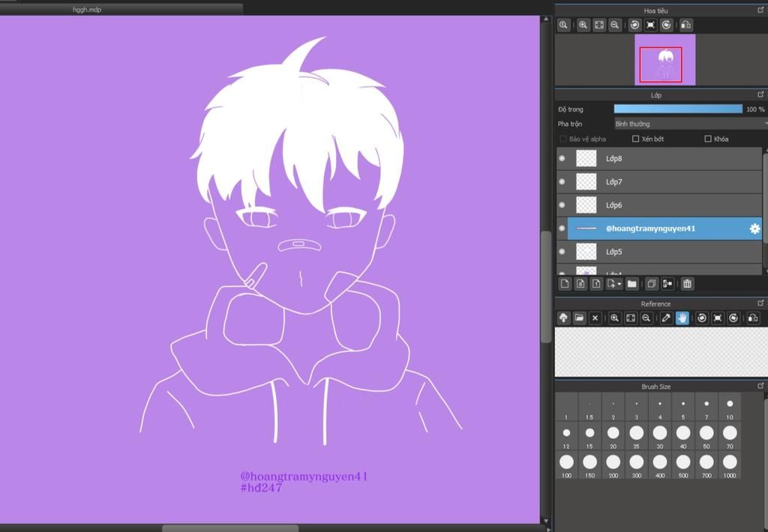This screenshot has width=768, height=532.
Task: Flip canvas view in Hoa tiêu panel
Action: click(686, 25)
